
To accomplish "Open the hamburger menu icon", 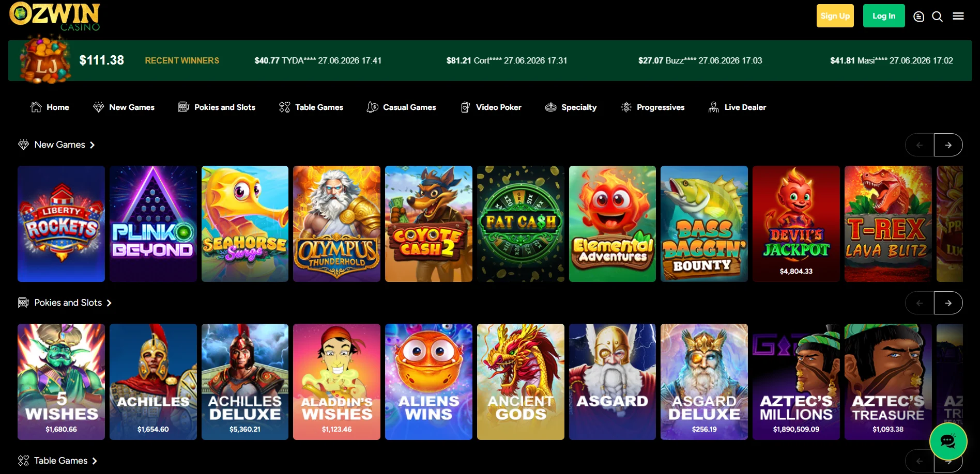I will (958, 16).
